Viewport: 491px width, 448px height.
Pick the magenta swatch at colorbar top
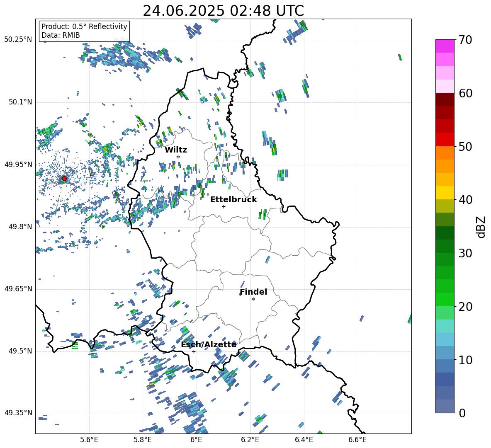pos(445,46)
